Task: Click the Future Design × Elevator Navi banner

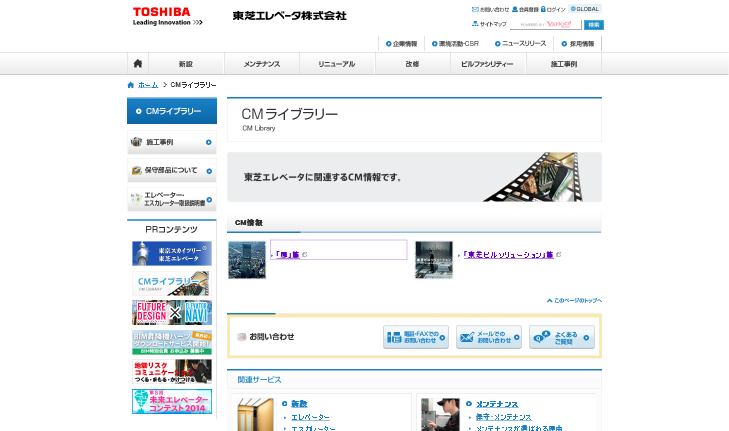Action: click(x=172, y=312)
